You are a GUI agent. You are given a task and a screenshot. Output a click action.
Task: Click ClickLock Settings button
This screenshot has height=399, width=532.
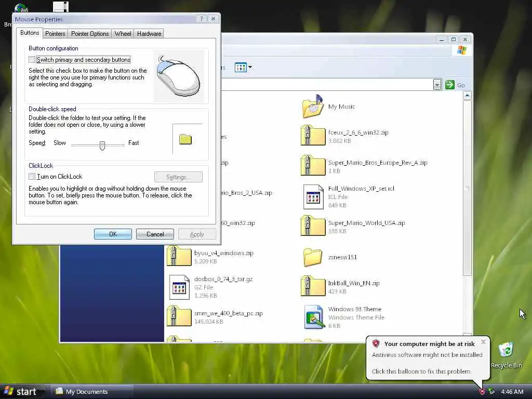pos(179,177)
